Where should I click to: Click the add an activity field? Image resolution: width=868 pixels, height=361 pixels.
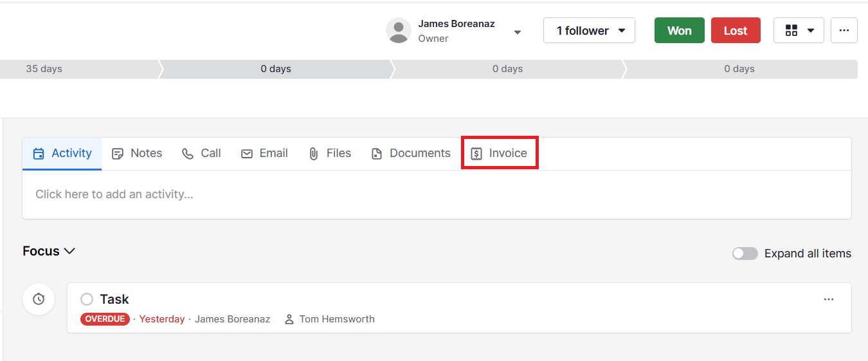[x=437, y=194]
